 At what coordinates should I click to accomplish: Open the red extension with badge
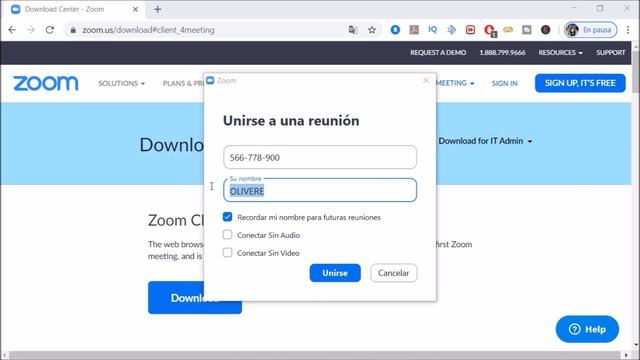coord(489,30)
